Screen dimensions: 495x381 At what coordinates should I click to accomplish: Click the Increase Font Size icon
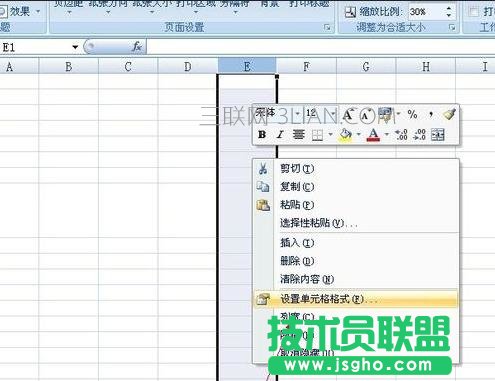click(348, 115)
